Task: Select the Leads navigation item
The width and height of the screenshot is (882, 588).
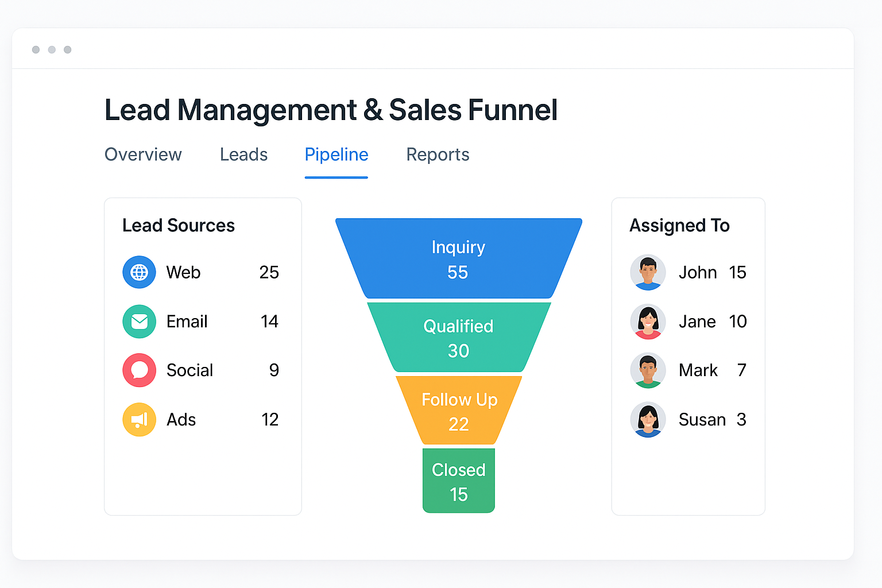Action: 243,154
